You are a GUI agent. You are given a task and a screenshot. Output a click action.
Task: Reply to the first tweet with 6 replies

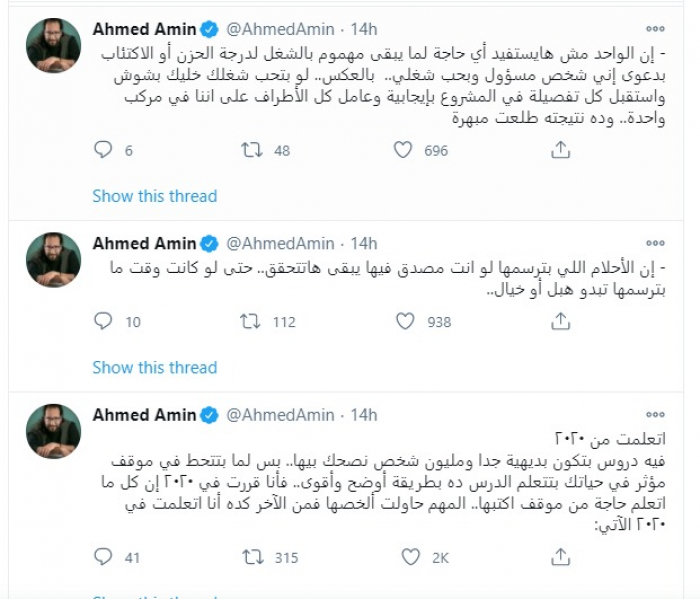pyautogui.click(x=103, y=150)
